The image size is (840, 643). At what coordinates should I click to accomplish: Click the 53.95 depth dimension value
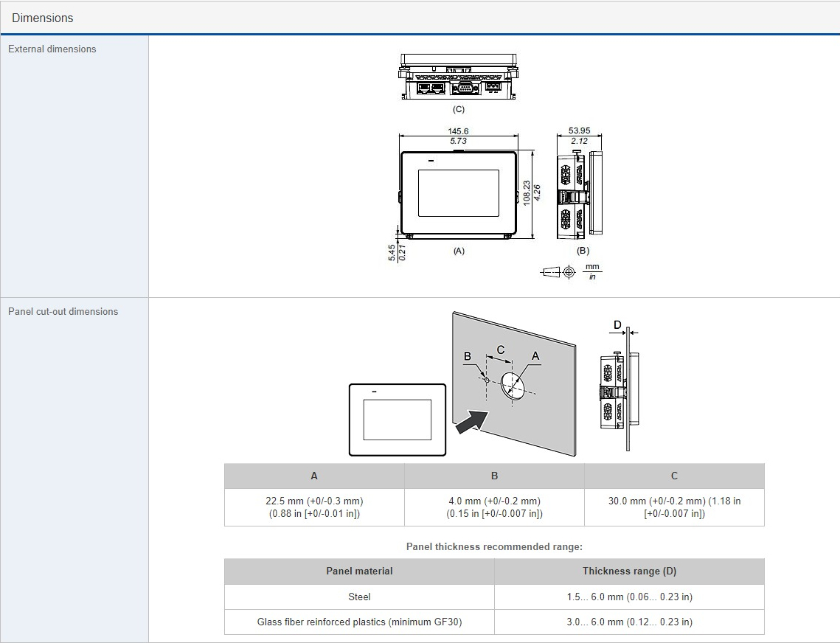click(579, 131)
